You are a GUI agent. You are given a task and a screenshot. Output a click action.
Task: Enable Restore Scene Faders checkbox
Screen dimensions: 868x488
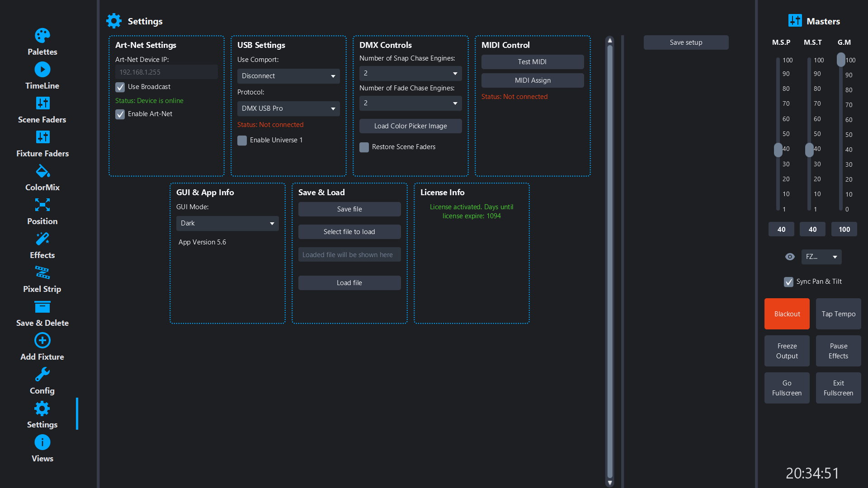click(x=364, y=147)
